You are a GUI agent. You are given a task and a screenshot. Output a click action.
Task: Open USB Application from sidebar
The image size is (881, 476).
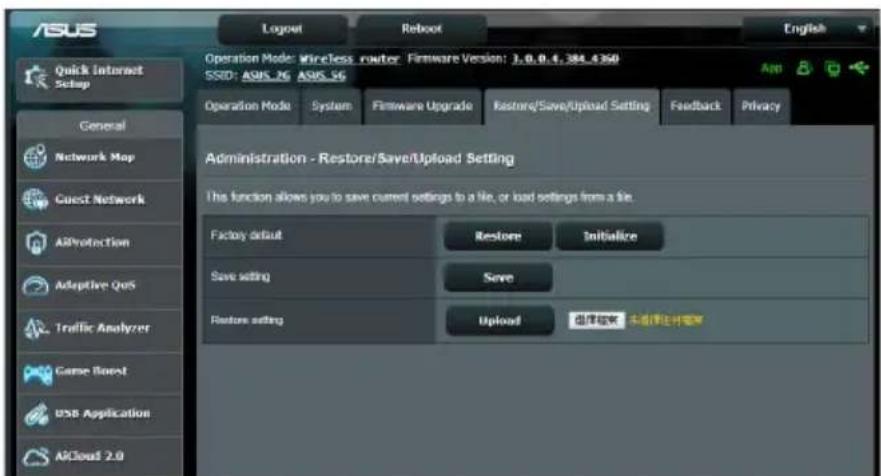100,415
